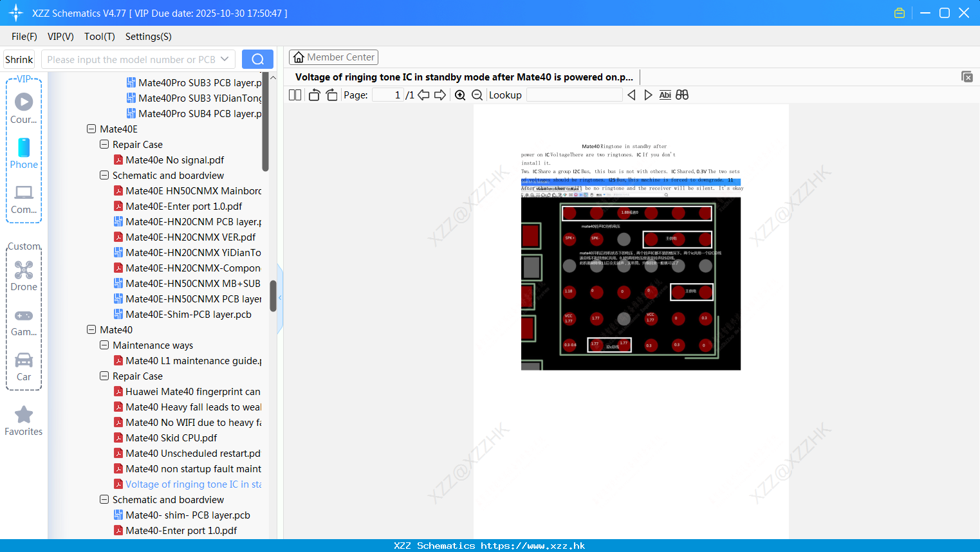Click the Shrink button
The image size is (980, 552).
tap(19, 59)
